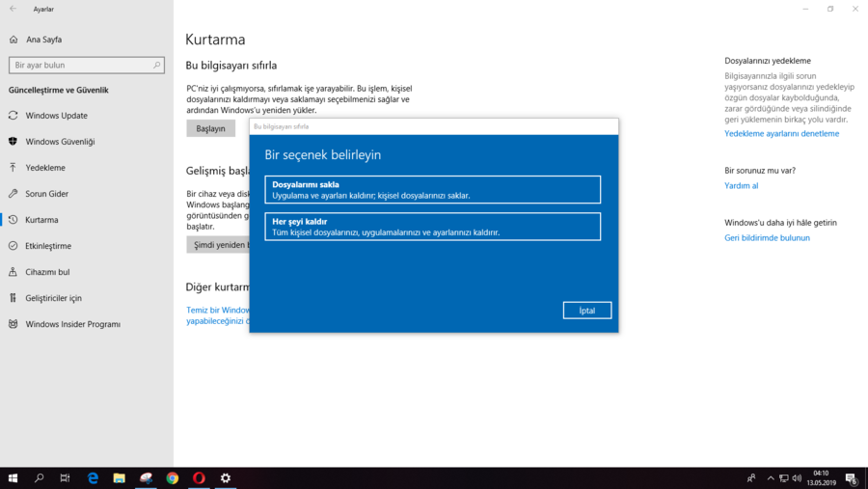868x489 pixels.
Task: Click the taskbar app next to File Explorer
Action: [x=146, y=478]
